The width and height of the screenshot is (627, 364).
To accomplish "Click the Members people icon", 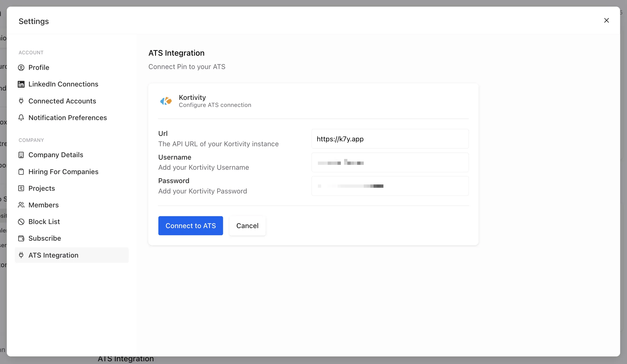I will coord(21,205).
